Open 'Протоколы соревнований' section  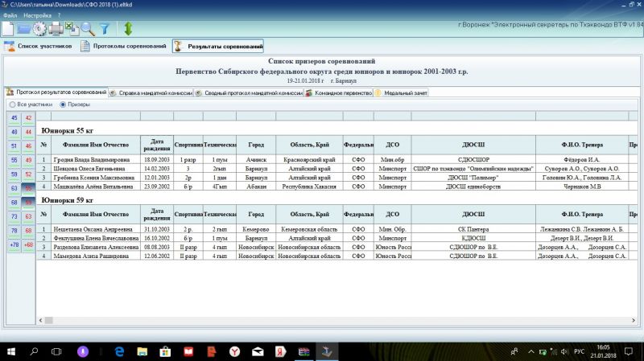click(x=124, y=47)
